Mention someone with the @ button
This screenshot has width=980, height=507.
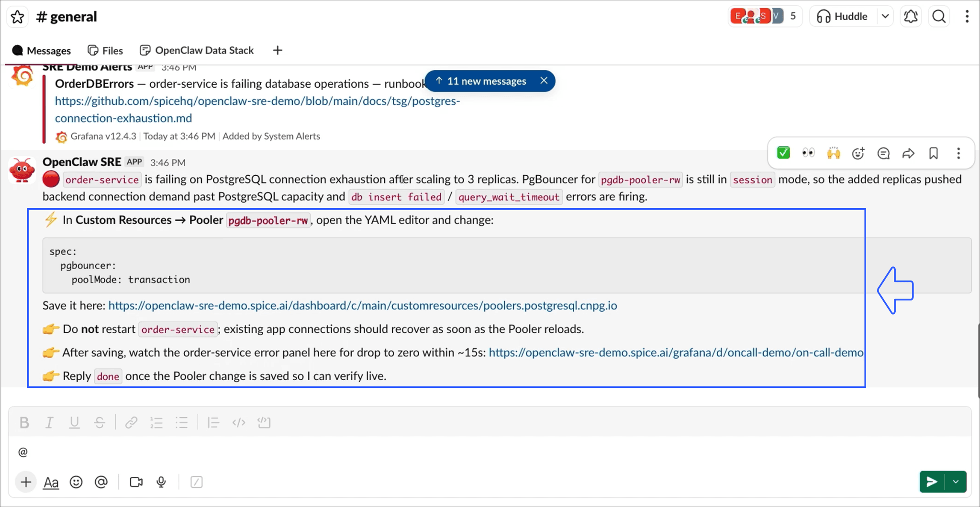point(101,482)
